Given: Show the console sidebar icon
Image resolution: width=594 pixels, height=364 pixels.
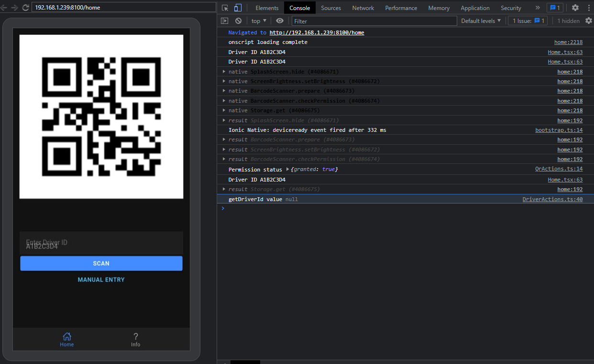Looking at the screenshot, I should pyautogui.click(x=224, y=21).
